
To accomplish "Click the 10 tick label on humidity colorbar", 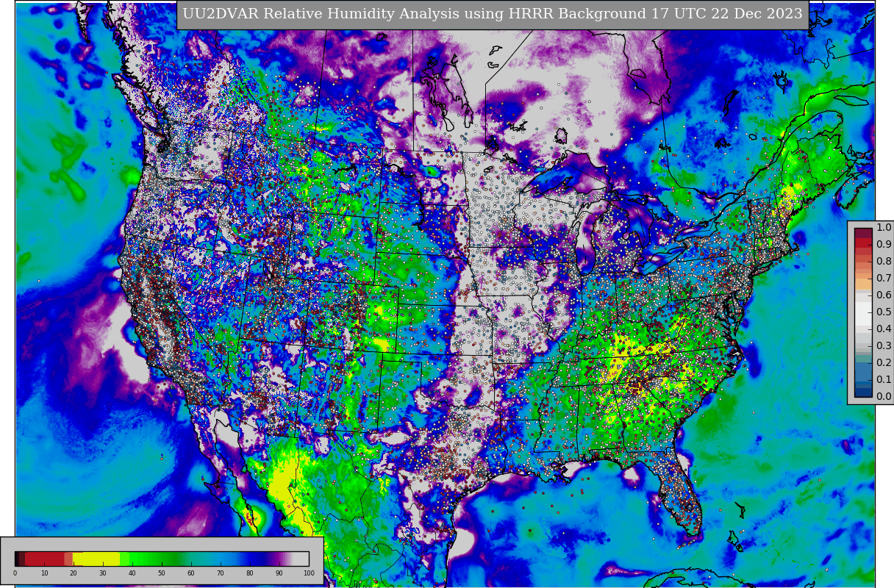I will tap(44, 573).
